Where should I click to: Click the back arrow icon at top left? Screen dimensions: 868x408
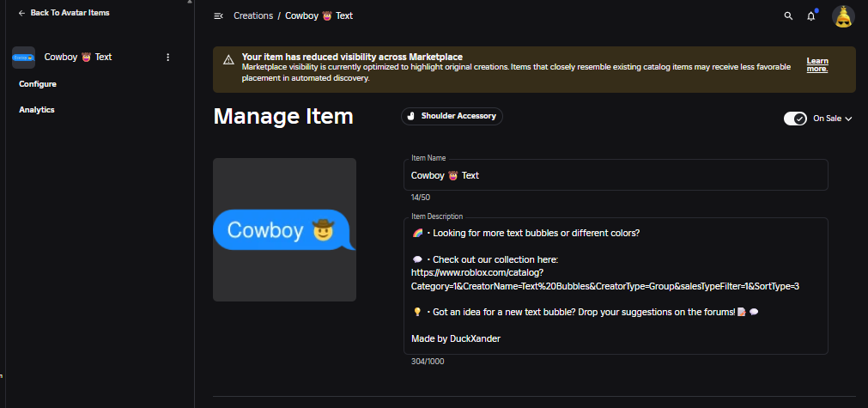point(21,13)
